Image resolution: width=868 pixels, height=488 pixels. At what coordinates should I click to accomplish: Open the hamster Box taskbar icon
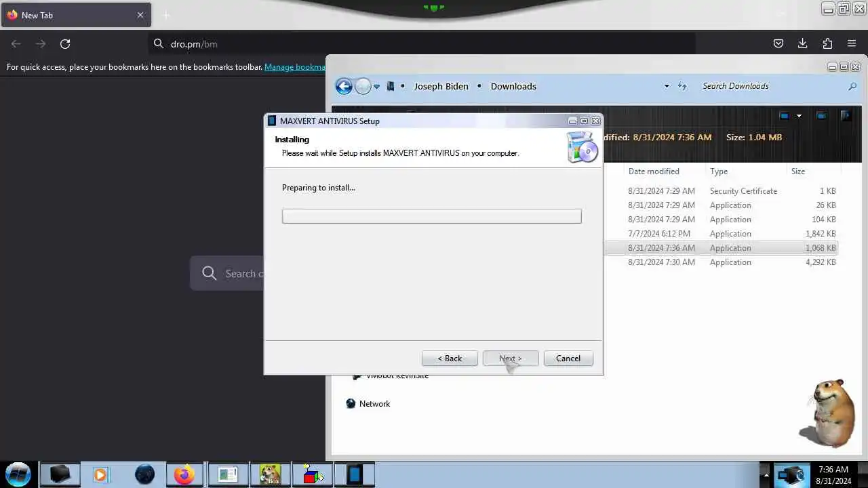coord(270,474)
